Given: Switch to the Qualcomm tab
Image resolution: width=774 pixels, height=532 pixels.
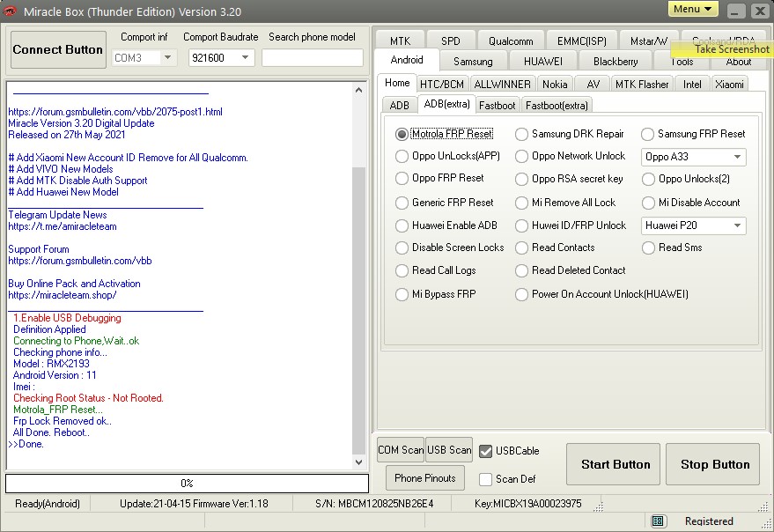Looking at the screenshot, I should 511,41.
